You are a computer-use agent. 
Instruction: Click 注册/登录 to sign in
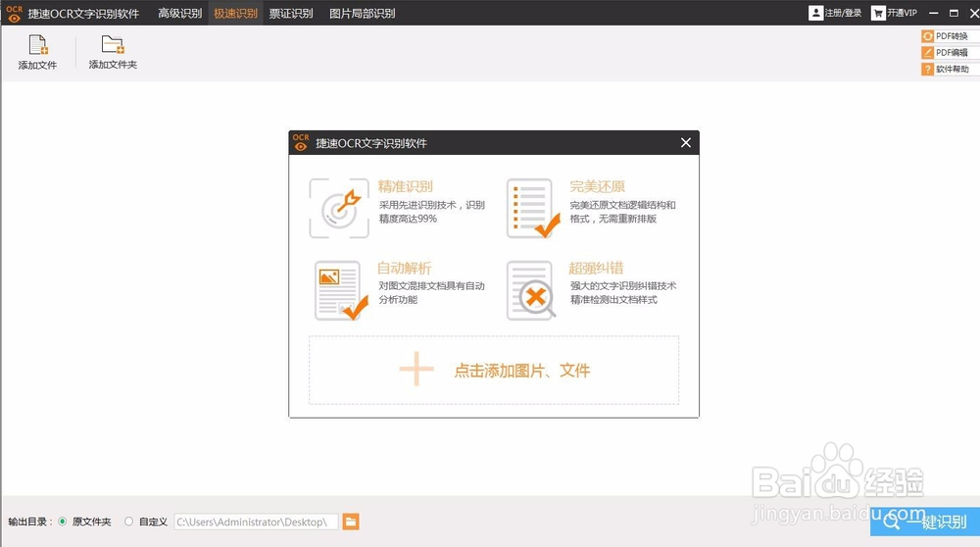[x=835, y=13]
